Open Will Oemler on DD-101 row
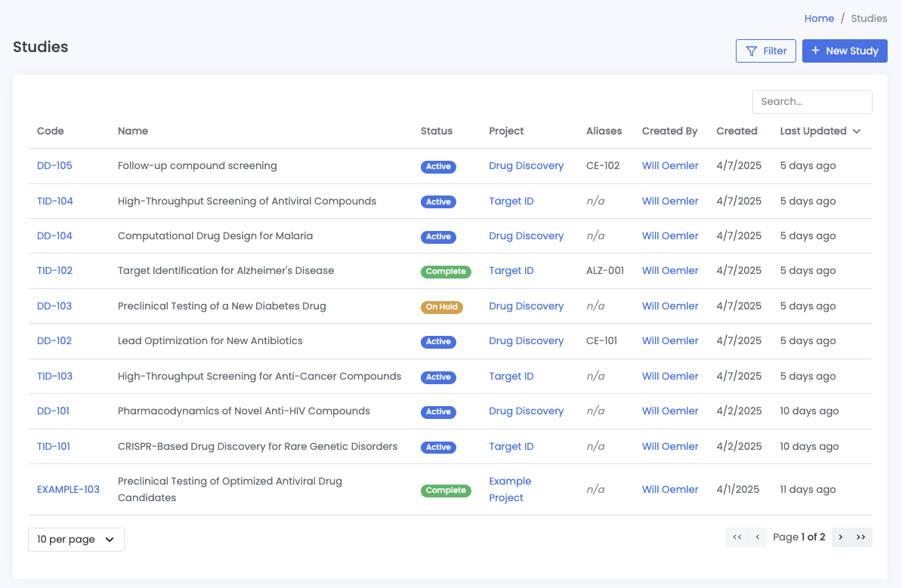The height and width of the screenshot is (588, 902). [x=670, y=411]
